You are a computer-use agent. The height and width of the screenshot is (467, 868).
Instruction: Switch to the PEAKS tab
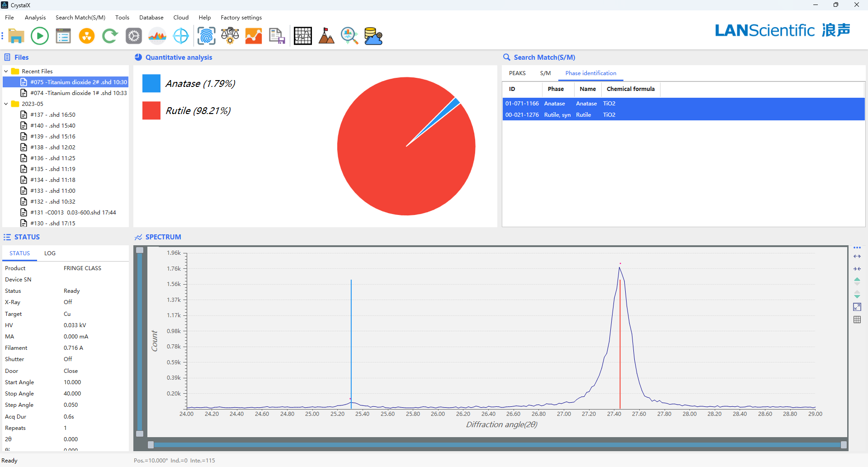[517, 73]
